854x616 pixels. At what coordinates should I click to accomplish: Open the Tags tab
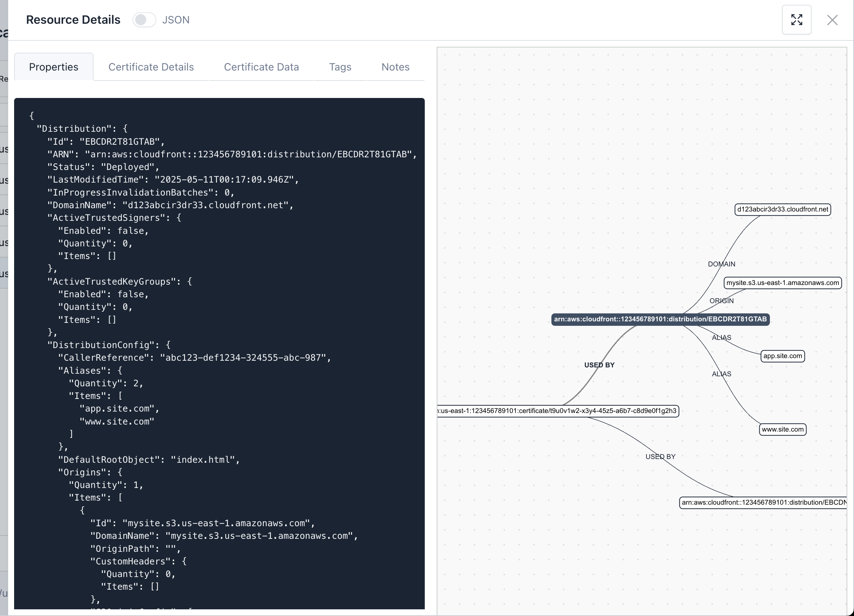tap(340, 66)
